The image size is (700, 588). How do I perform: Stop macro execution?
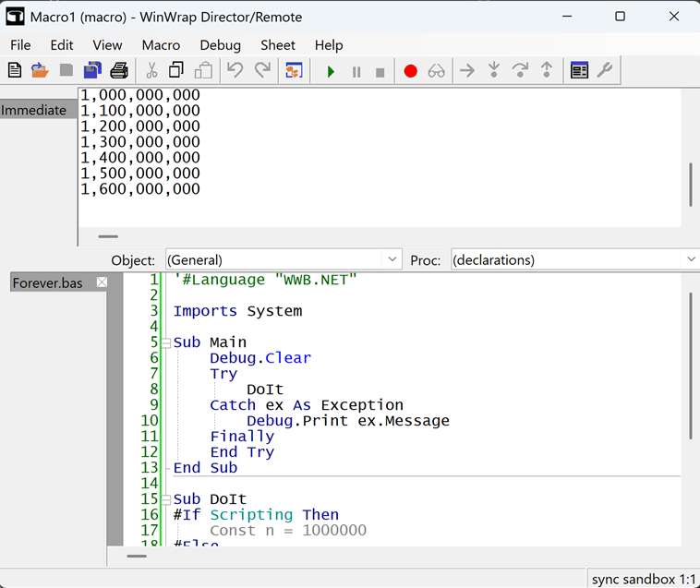coord(380,72)
